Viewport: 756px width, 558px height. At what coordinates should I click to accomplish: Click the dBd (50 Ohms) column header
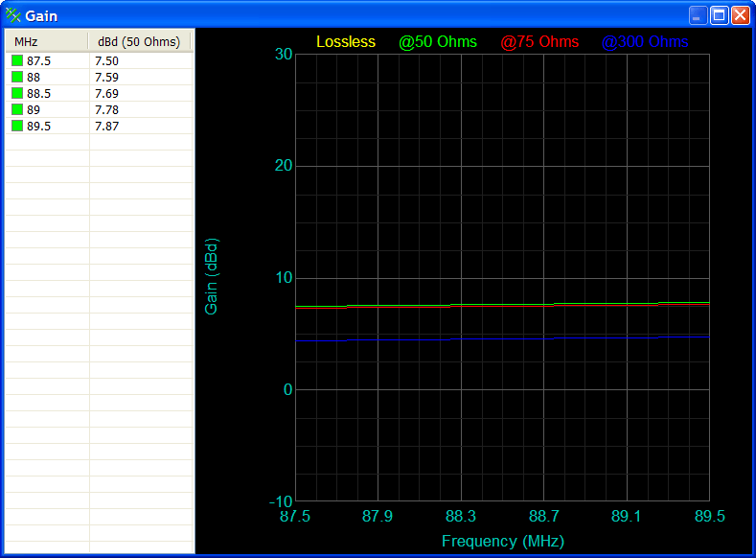click(139, 42)
